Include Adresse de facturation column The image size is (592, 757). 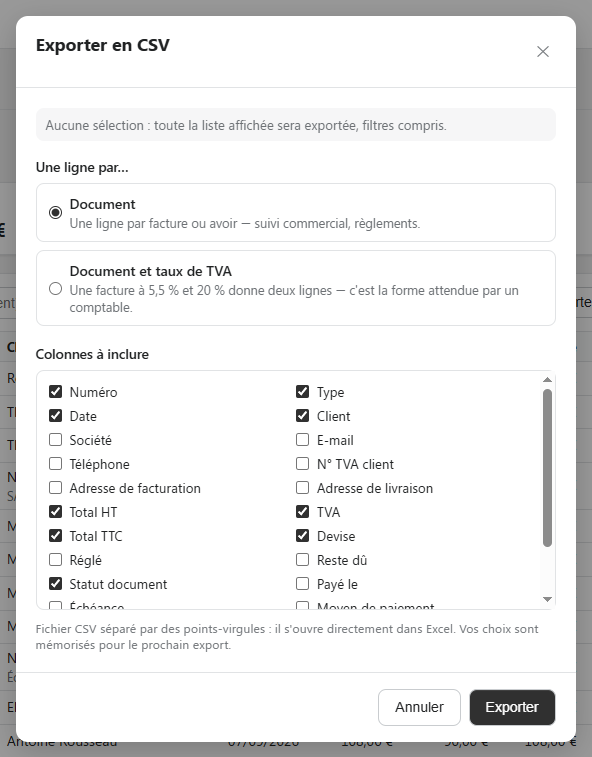tap(56, 488)
